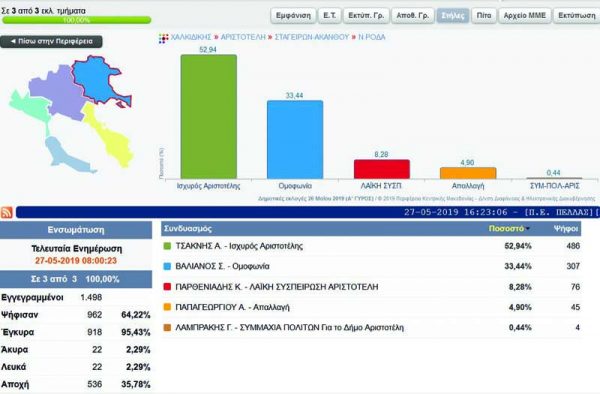This screenshot has width=600, height=394.
Task: Switch to the Πίτα pie chart view
Action: (x=484, y=16)
